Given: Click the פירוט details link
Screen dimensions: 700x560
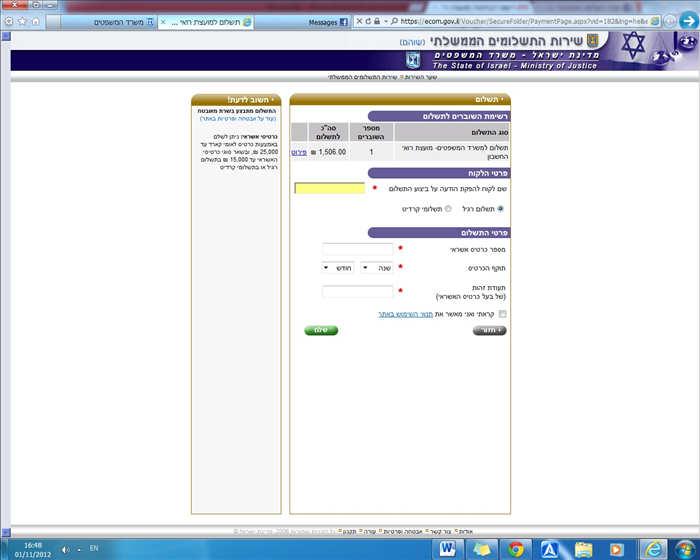Looking at the screenshot, I should (299, 152).
